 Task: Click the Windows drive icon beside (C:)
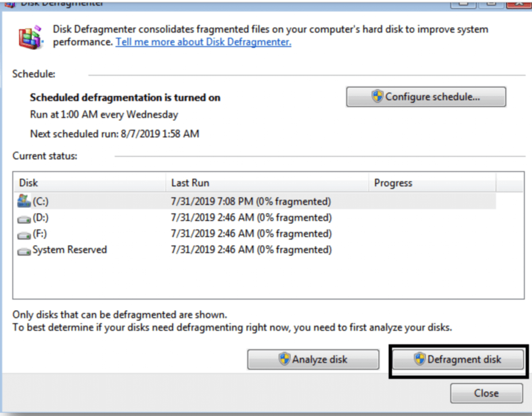click(23, 201)
